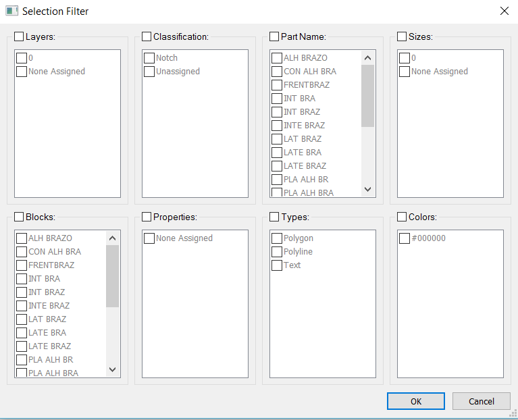The width and height of the screenshot is (518, 420).
Task: Click the OK button
Action: (416, 401)
